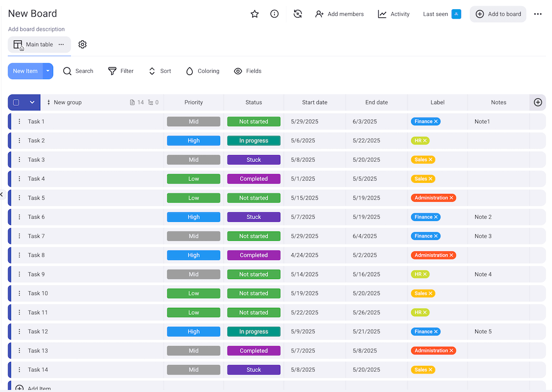This screenshot has height=392, width=552.
Task: Open Sort options
Action: [x=160, y=71]
